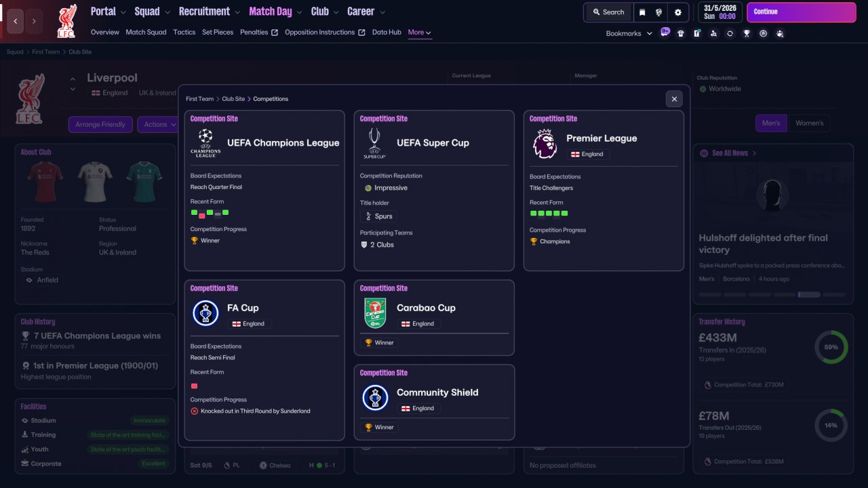Open the settings gear icon
The image size is (868, 488).
coord(678,12)
